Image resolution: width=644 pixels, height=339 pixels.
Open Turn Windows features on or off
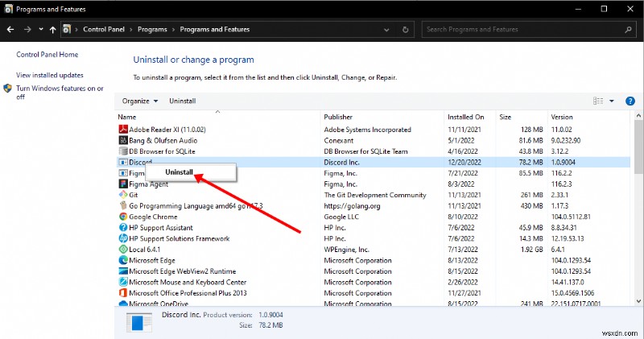pyautogui.click(x=59, y=92)
